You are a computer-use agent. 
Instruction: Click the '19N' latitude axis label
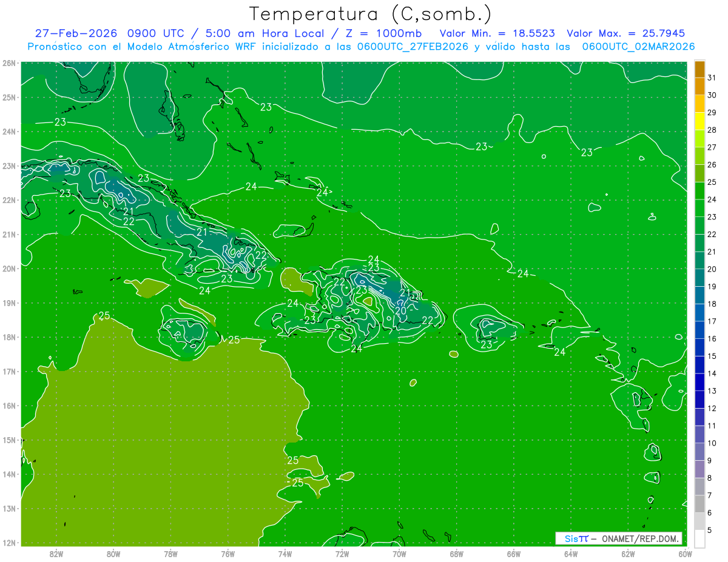(9, 303)
